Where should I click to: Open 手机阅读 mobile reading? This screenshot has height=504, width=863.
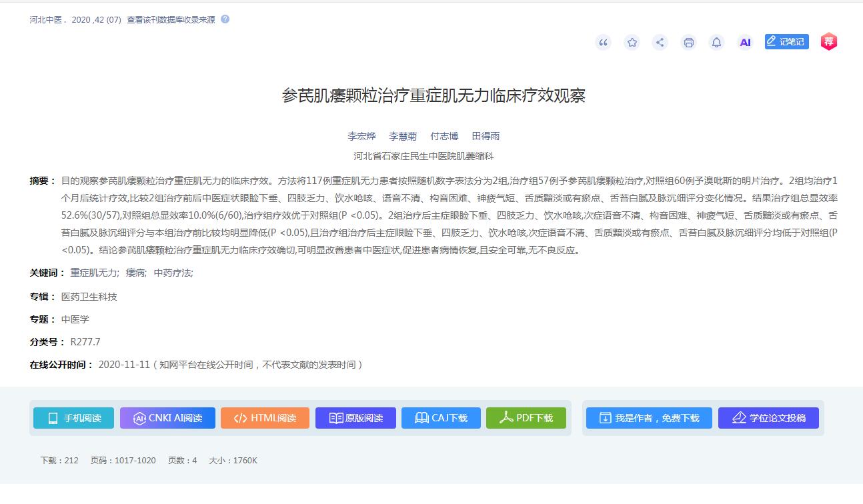pos(73,418)
